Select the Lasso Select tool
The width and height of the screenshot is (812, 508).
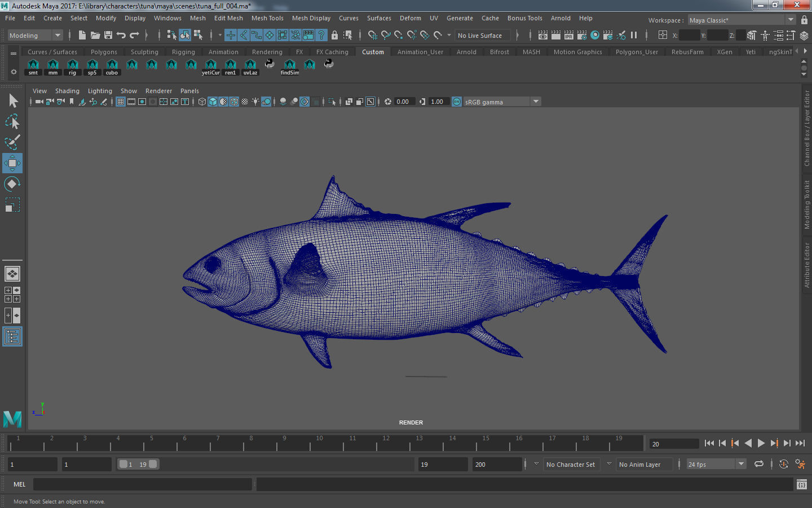tap(12, 121)
